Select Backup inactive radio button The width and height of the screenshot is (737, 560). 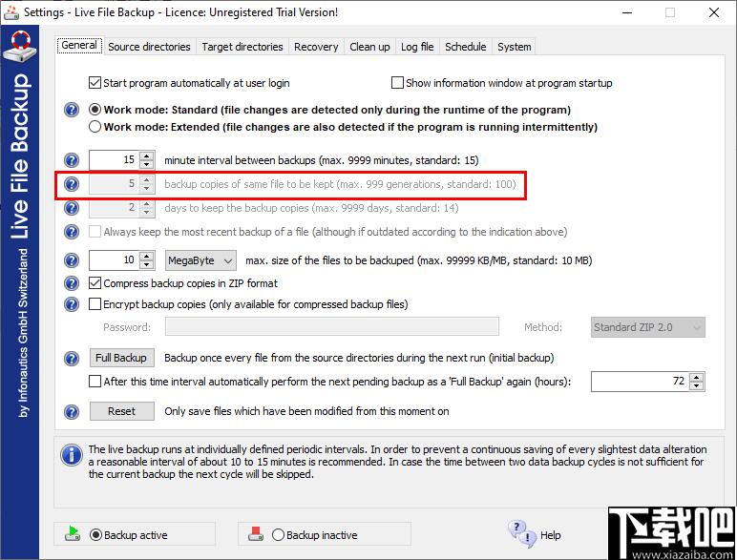point(278,534)
